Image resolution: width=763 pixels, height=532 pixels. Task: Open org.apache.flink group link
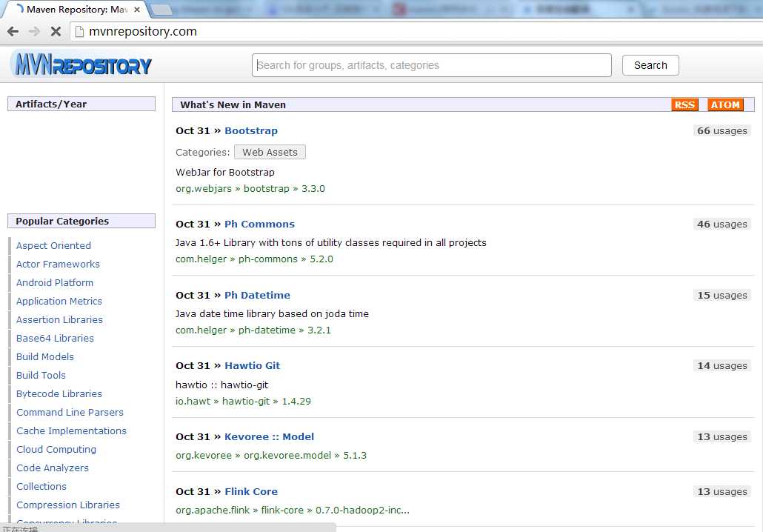click(213, 510)
